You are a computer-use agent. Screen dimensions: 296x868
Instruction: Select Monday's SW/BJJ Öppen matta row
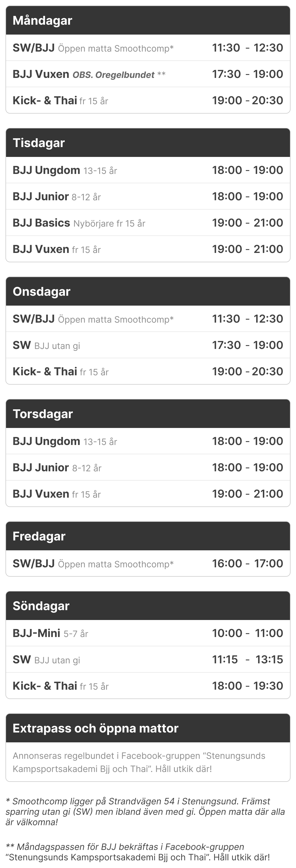147,48
